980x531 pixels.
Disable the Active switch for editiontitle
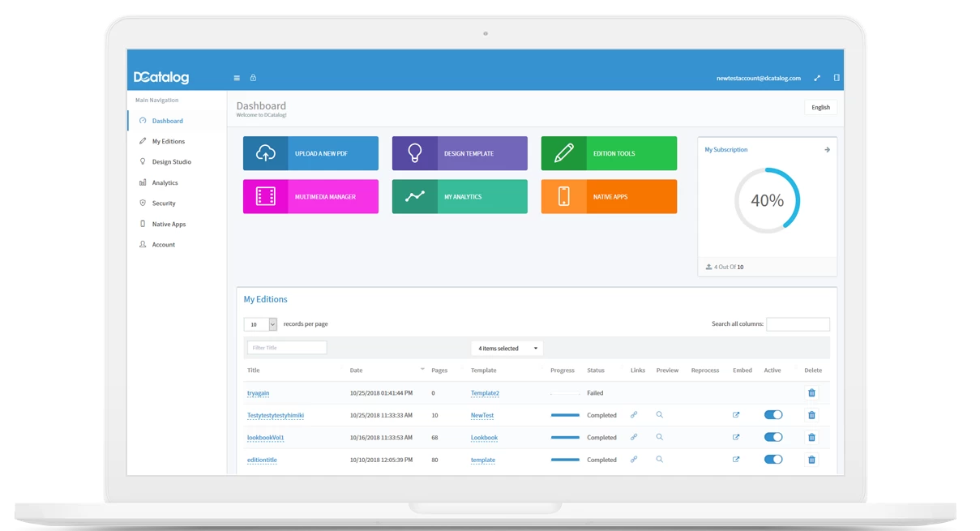pos(772,459)
